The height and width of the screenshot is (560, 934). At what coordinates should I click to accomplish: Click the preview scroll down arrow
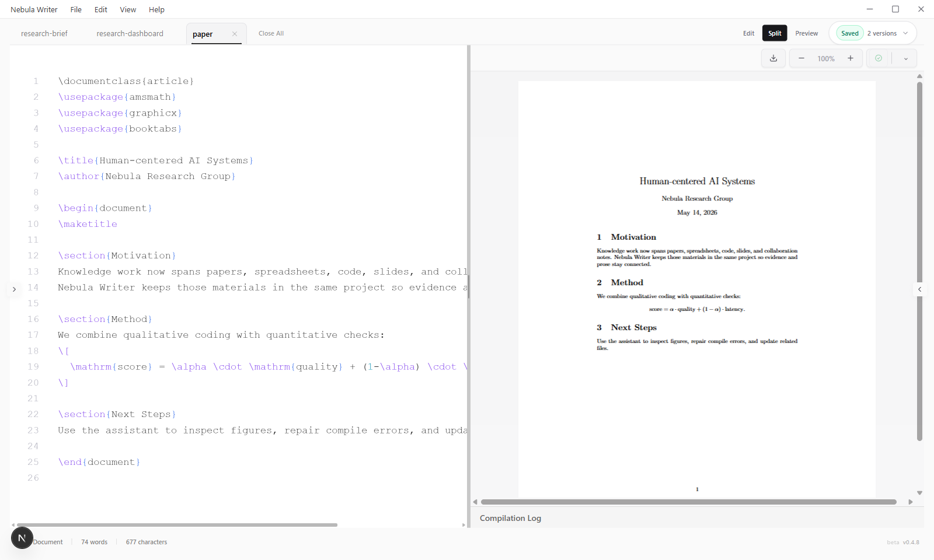point(919,493)
